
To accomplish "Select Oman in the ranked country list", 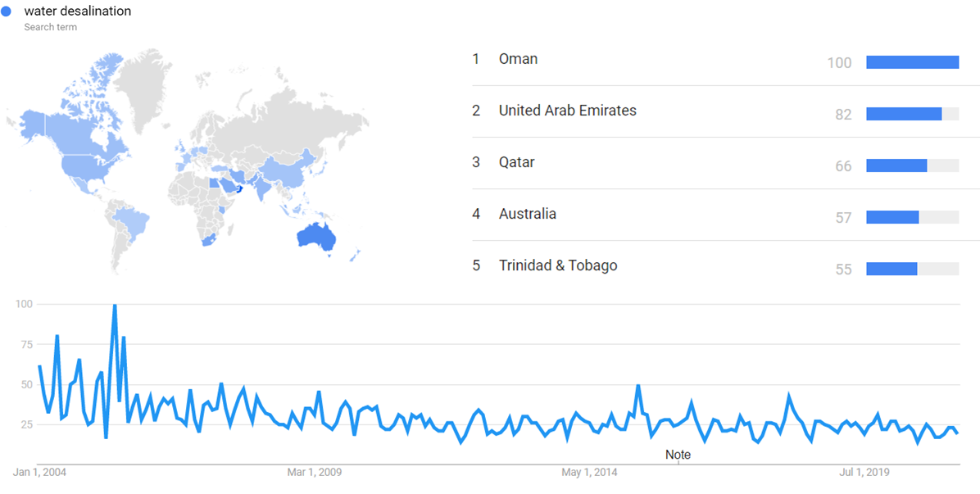I will 518,59.
